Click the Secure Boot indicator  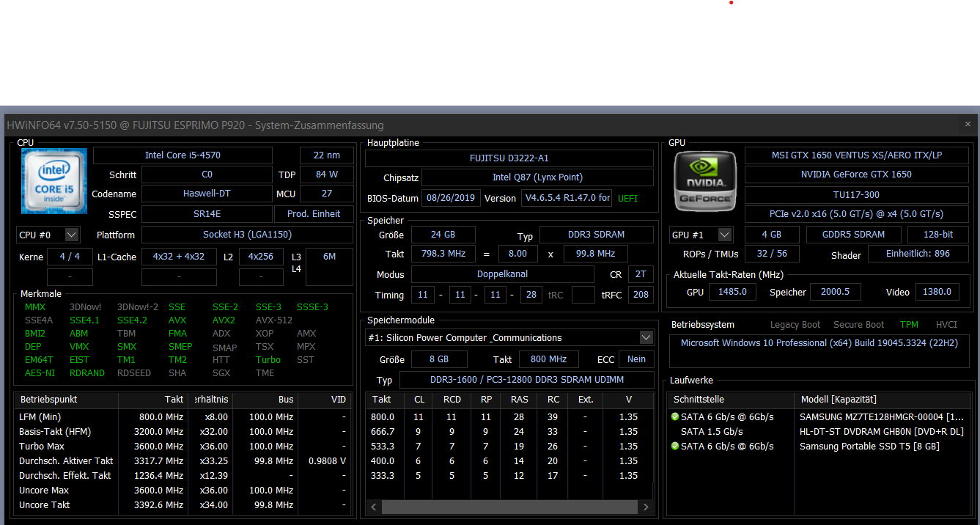[x=858, y=325]
